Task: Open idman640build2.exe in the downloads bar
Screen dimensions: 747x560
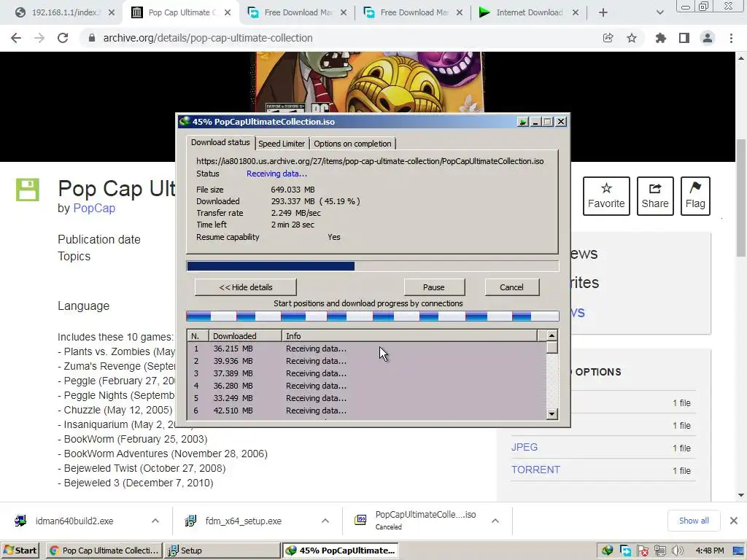Action: (74, 521)
